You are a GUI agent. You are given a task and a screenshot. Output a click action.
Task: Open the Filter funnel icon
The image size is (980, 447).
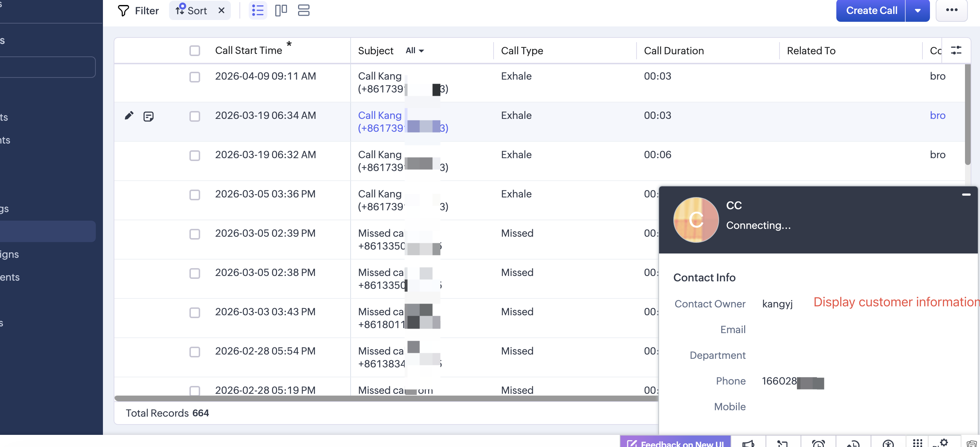[123, 11]
